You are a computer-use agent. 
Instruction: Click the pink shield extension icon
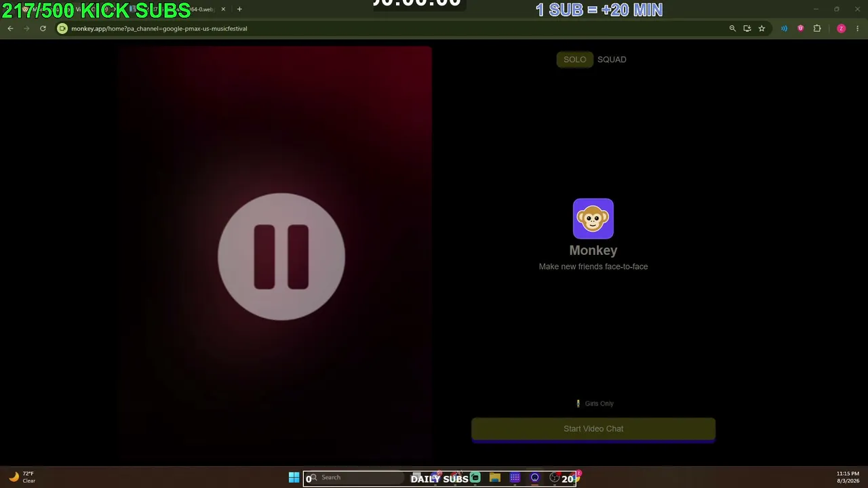(x=801, y=28)
